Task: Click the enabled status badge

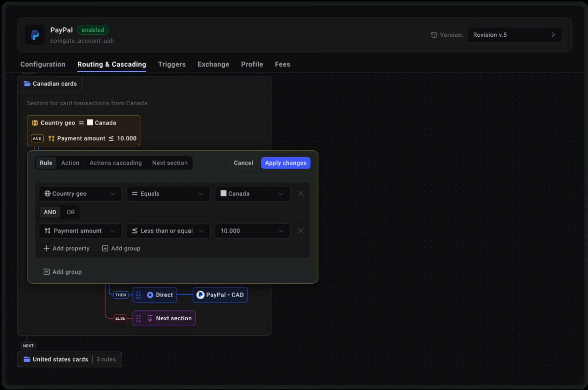Action: click(93, 30)
